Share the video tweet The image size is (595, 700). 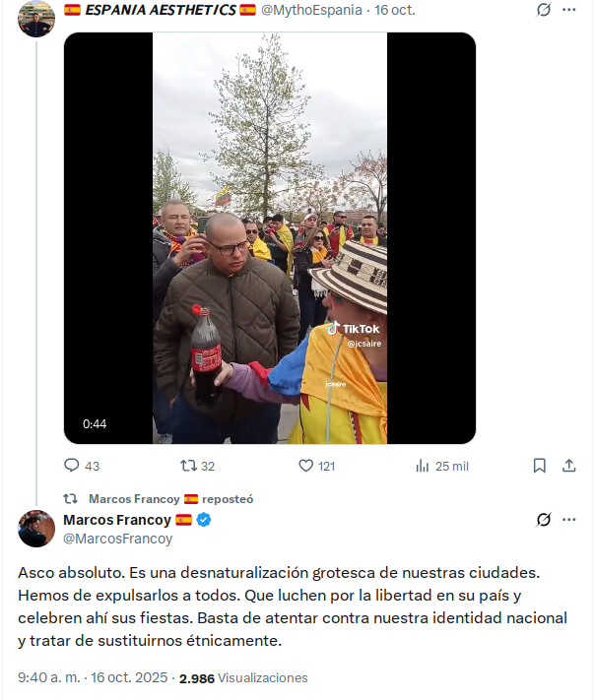coord(568,466)
